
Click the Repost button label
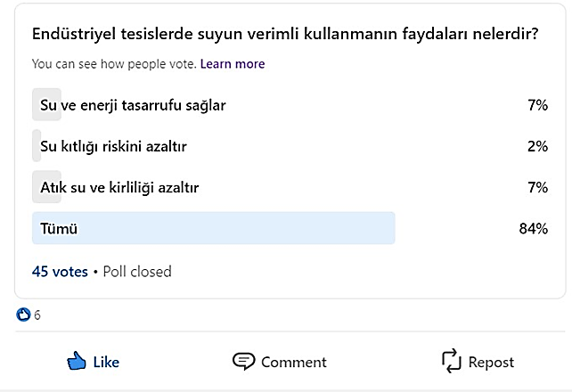tap(492, 362)
